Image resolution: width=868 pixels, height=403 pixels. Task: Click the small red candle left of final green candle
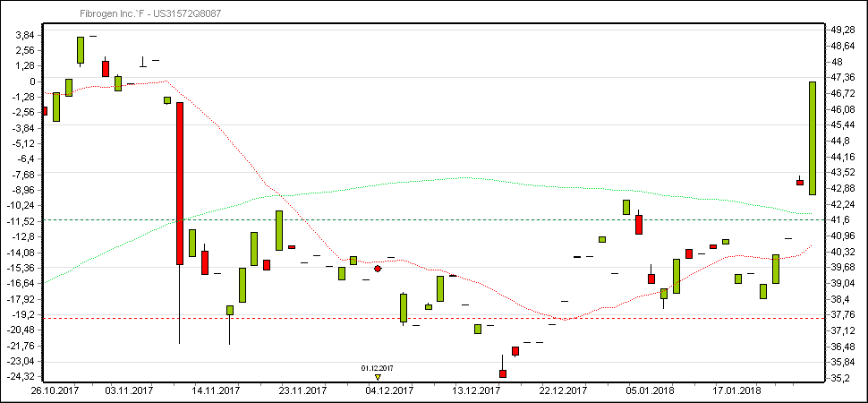click(x=800, y=182)
